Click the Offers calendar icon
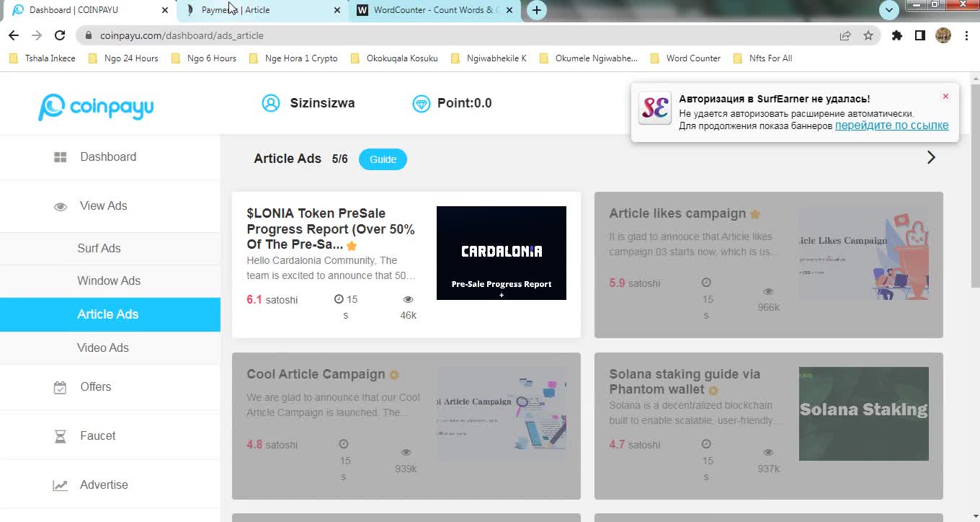980x522 pixels. click(61, 387)
